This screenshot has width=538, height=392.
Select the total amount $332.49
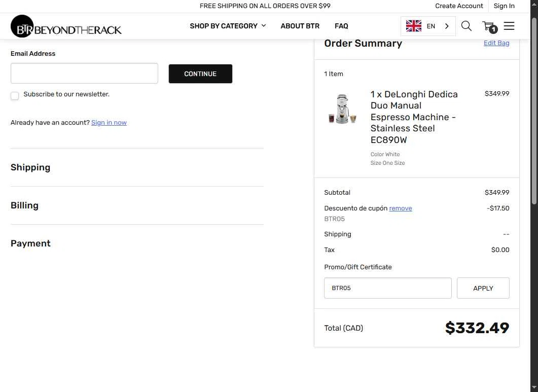477,328
